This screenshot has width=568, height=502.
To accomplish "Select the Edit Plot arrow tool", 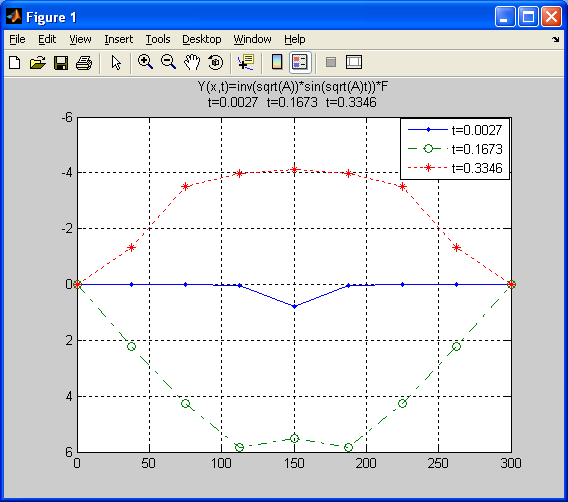I will pos(116,62).
